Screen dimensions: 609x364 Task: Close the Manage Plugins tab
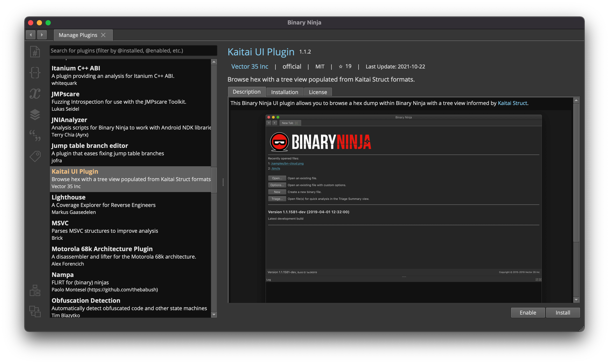click(x=103, y=35)
